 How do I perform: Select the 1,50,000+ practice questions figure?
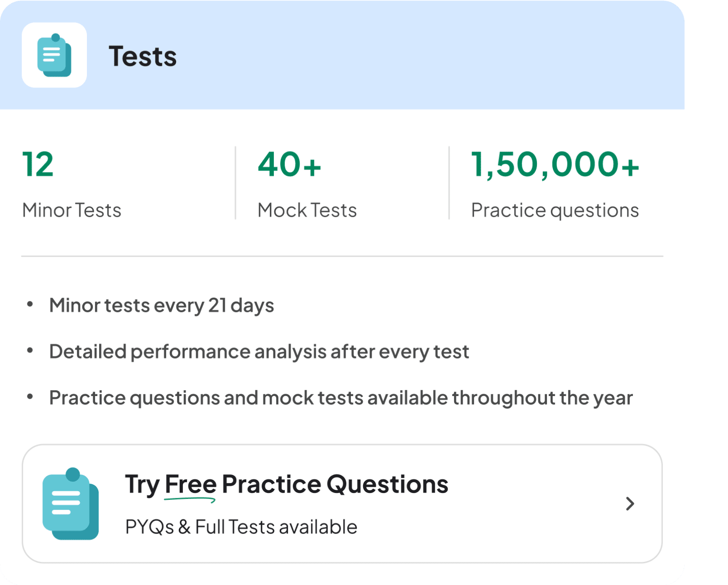coord(555,164)
